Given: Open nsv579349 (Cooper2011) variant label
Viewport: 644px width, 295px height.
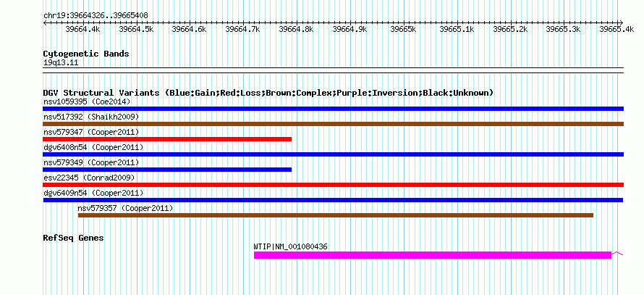Looking at the screenshot, I should (x=91, y=162).
